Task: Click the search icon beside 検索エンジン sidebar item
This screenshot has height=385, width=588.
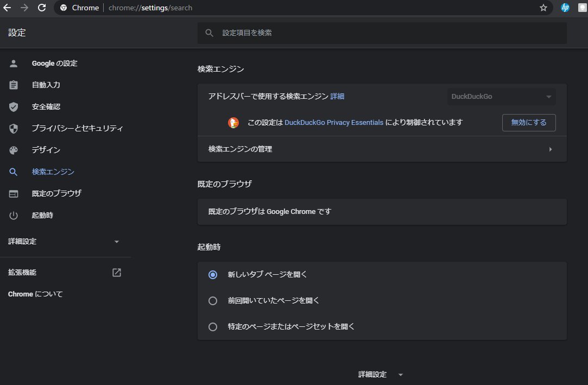Action: tap(14, 172)
